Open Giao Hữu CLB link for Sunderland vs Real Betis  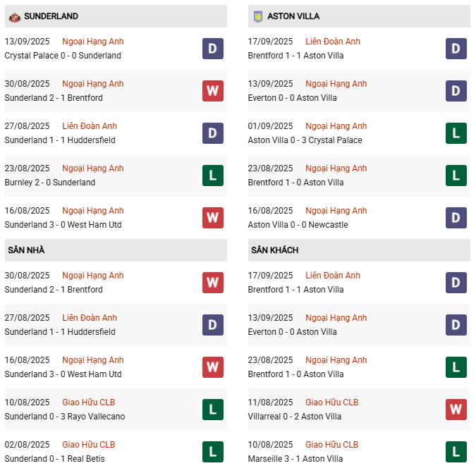coord(89,445)
